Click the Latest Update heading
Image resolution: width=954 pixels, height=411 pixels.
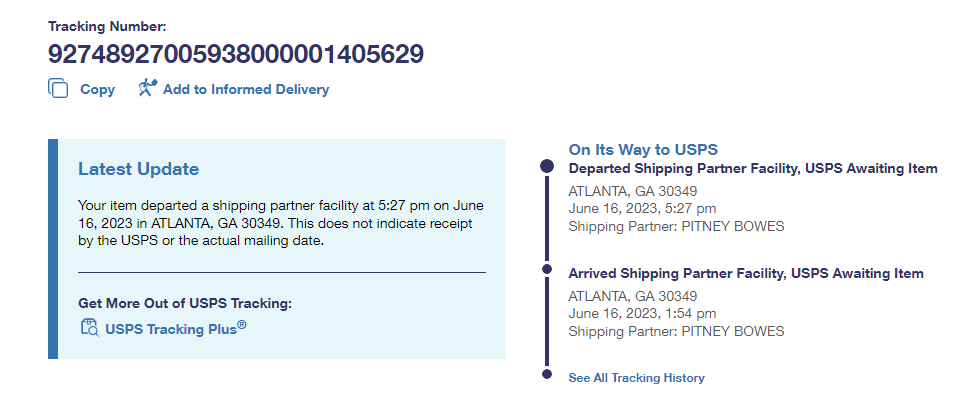(x=138, y=169)
